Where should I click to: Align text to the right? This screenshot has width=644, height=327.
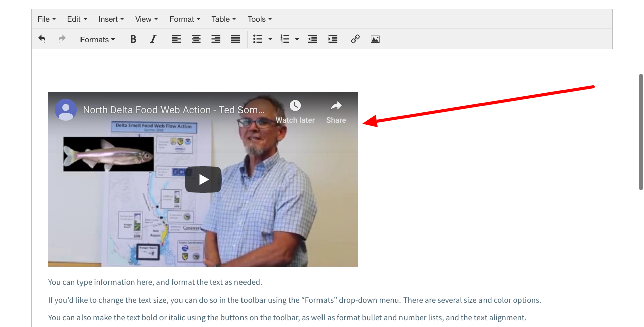(216, 39)
